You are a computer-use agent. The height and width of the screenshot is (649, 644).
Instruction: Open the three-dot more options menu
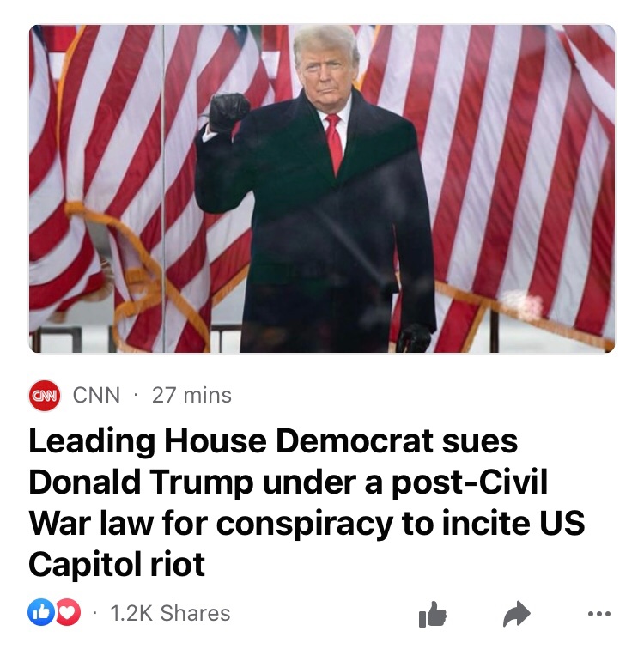[x=598, y=614]
